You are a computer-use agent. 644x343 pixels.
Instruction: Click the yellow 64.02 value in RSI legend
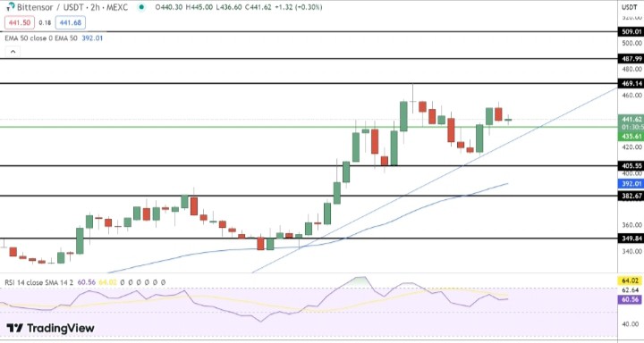(x=107, y=282)
